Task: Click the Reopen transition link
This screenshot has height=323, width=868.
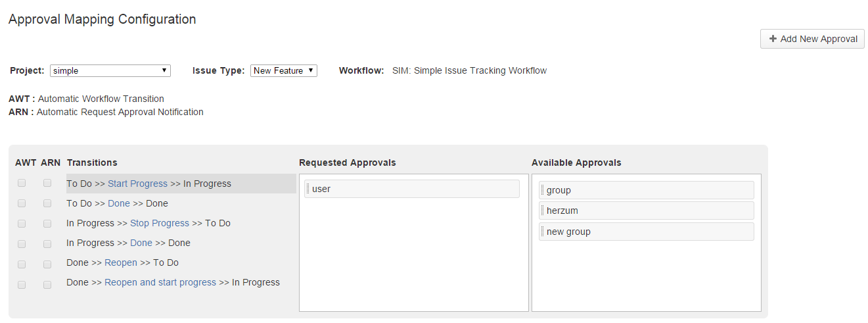Action: coord(121,262)
